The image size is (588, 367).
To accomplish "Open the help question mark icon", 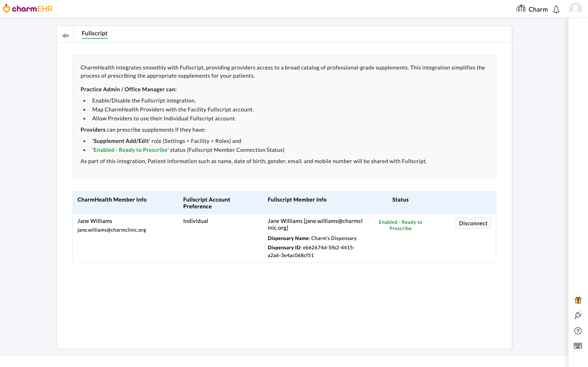I will pos(578,330).
